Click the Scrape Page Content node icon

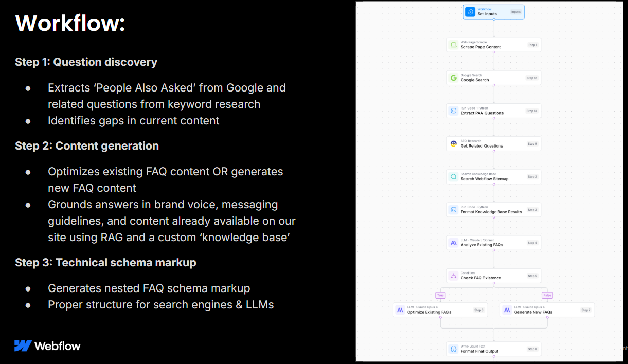click(x=454, y=45)
